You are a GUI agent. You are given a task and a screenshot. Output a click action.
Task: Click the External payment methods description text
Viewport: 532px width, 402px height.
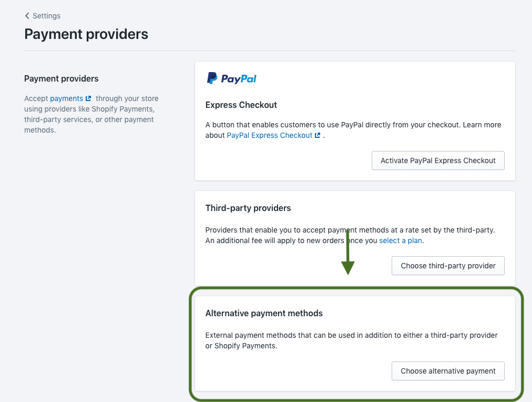352,340
